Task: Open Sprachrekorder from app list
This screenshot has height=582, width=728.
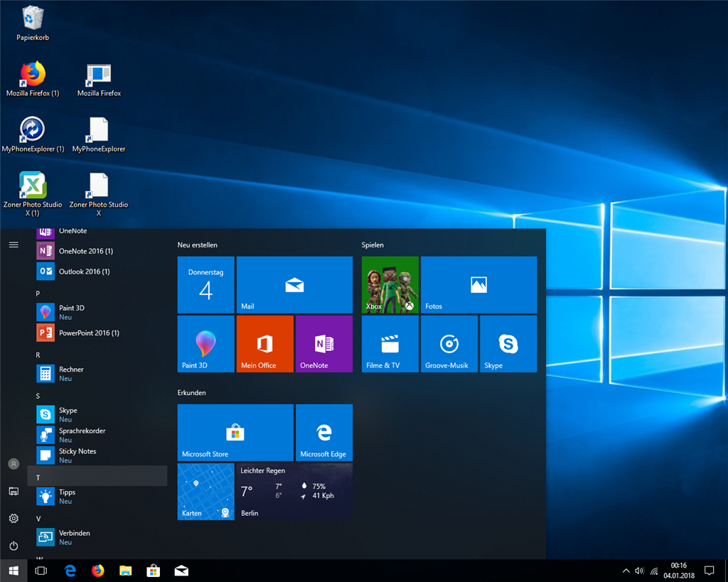Action: point(97,435)
